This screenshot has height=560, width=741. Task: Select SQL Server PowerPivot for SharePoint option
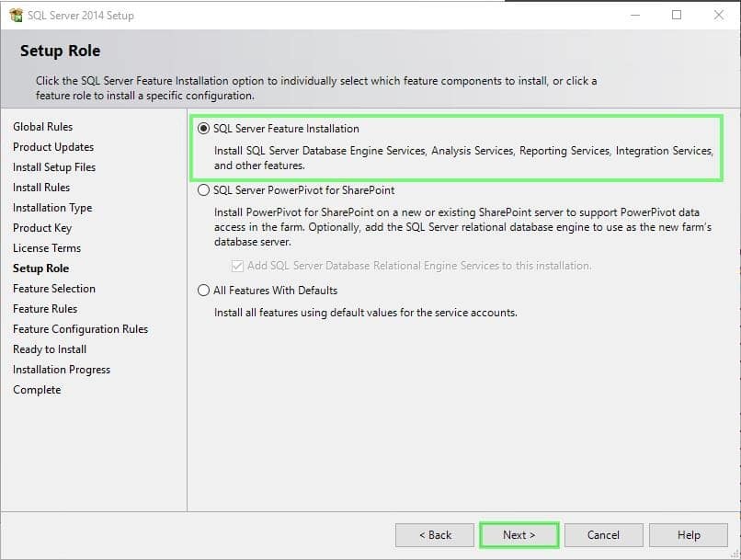(x=203, y=190)
